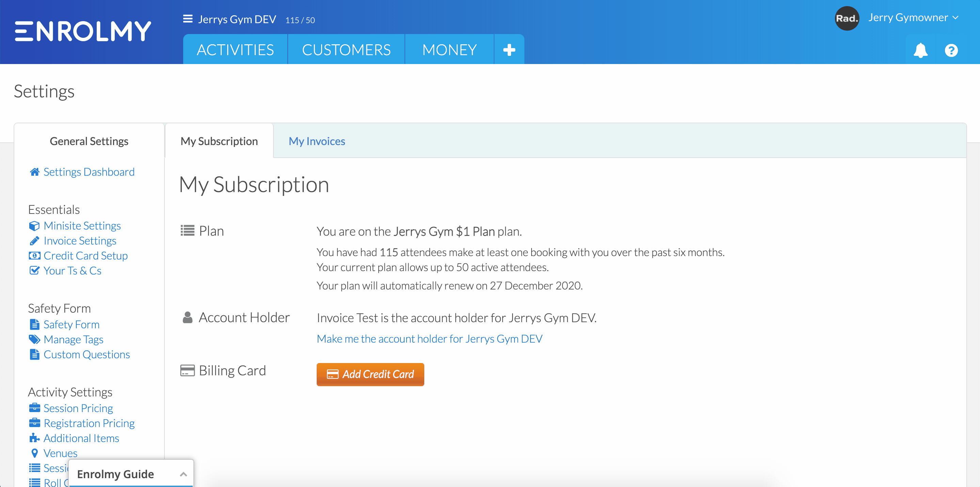This screenshot has height=487, width=980.
Task: Click the list icon beside Plan
Action: pyautogui.click(x=187, y=231)
